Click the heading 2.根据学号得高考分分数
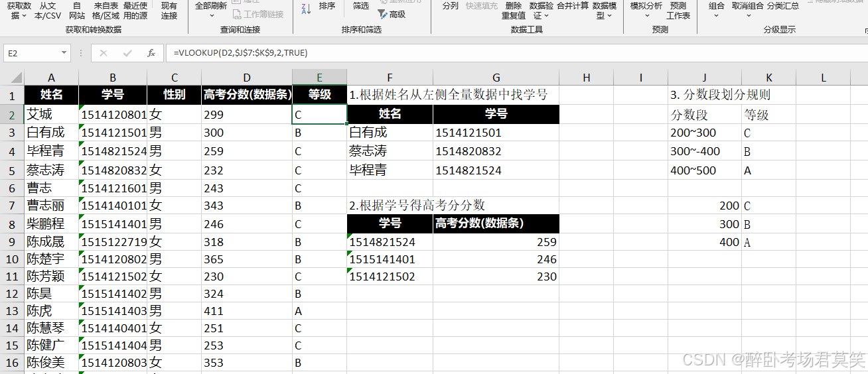Viewport: 868px width, 374px height. (417, 206)
